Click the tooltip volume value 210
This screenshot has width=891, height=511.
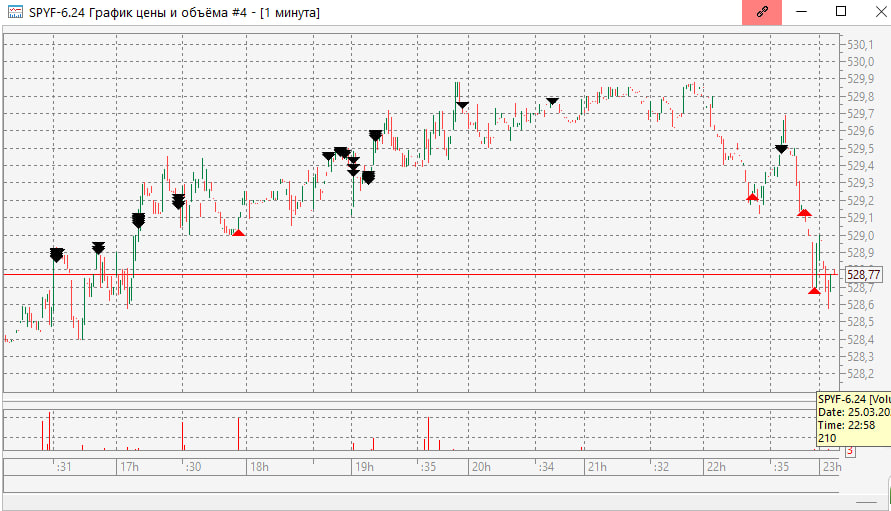(x=827, y=438)
